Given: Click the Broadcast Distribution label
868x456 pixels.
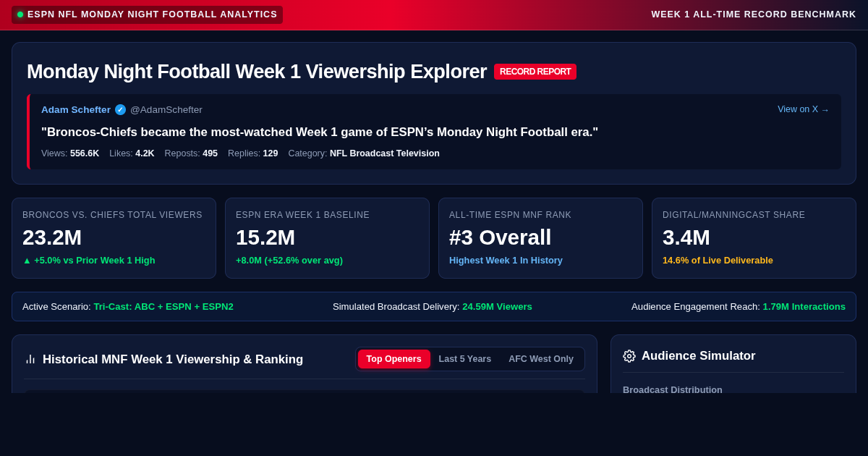Looking at the screenshot, I should (x=673, y=389).
